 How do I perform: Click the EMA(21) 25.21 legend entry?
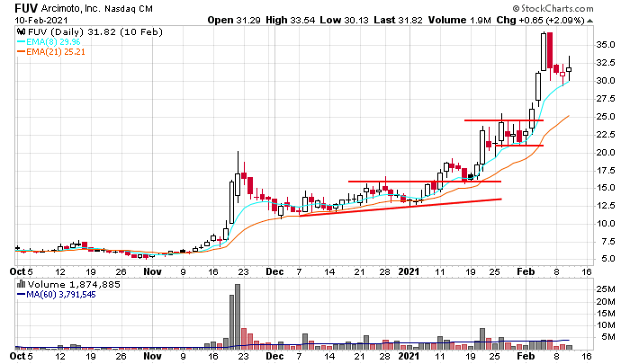[x=56, y=52]
